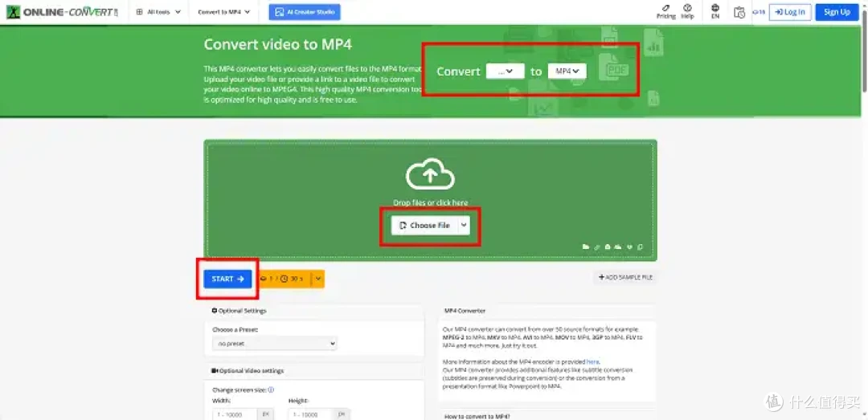
Task: Click the Online-Convert logo
Action: (x=63, y=11)
